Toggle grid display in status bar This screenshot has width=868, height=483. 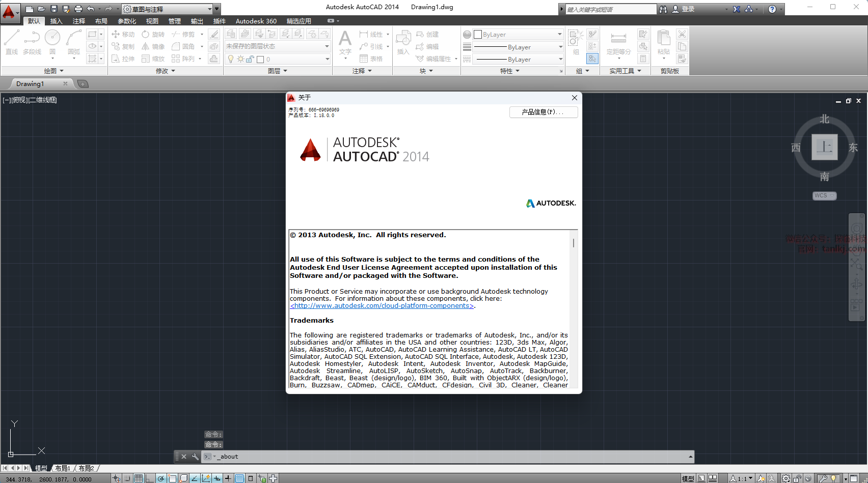pyautogui.click(x=139, y=478)
